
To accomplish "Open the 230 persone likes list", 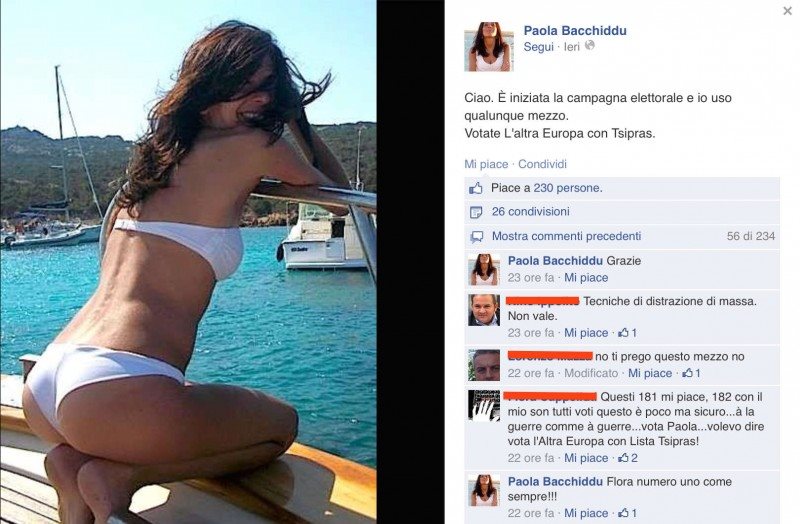I will click(x=568, y=188).
